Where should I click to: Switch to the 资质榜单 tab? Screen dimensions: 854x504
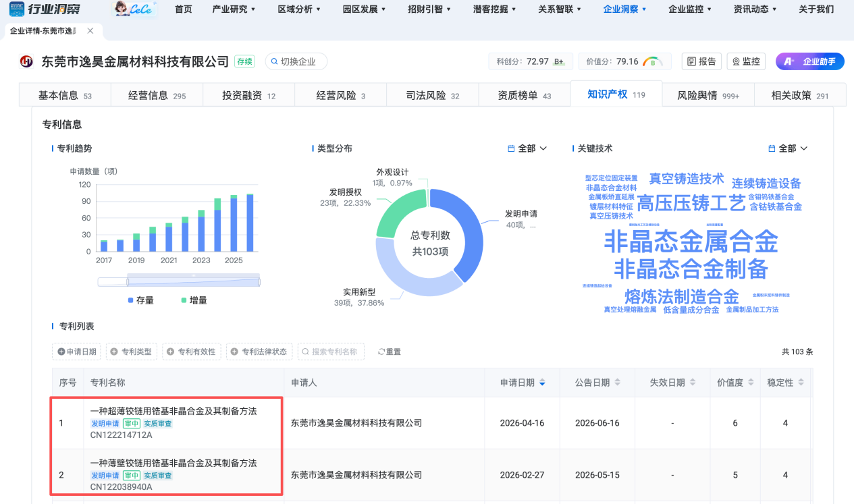[x=524, y=95]
